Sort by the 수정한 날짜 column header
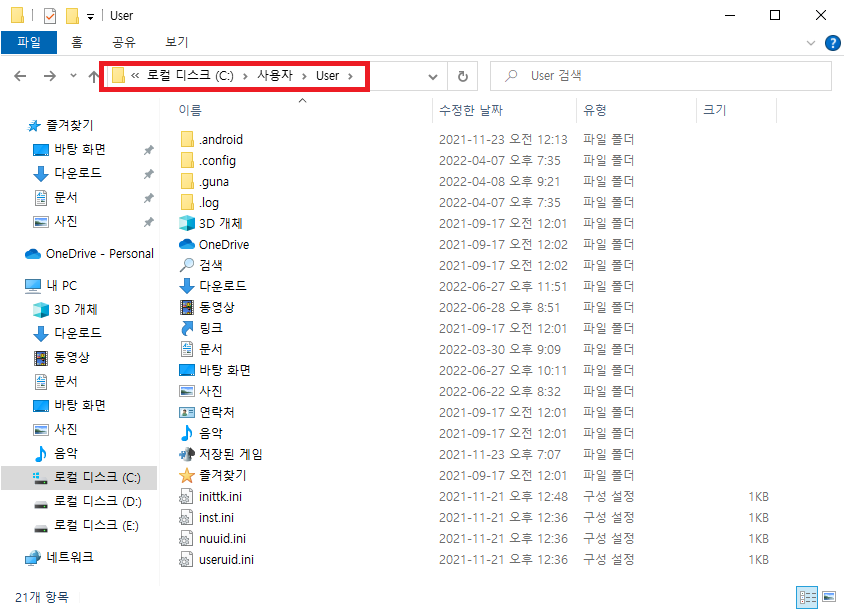The height and width of the screenshot is (610, 845). pyautogui.click(x=470, y=110)
